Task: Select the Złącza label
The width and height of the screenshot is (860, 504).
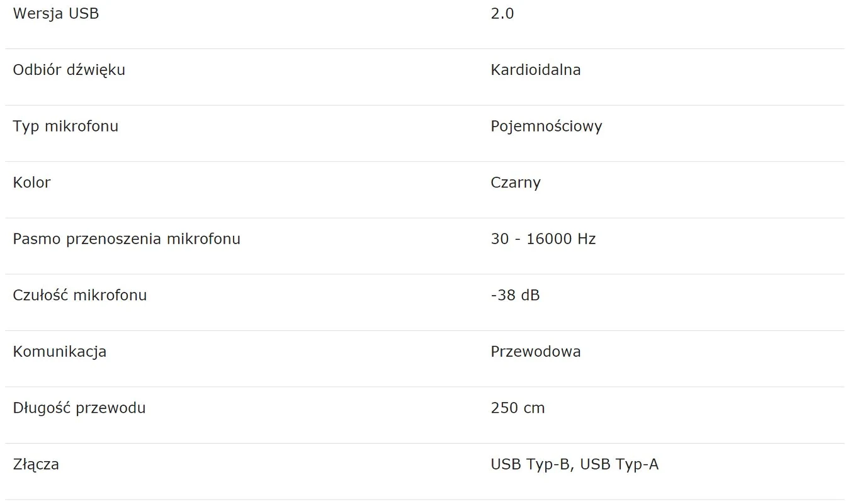Action: pos(36,464)
